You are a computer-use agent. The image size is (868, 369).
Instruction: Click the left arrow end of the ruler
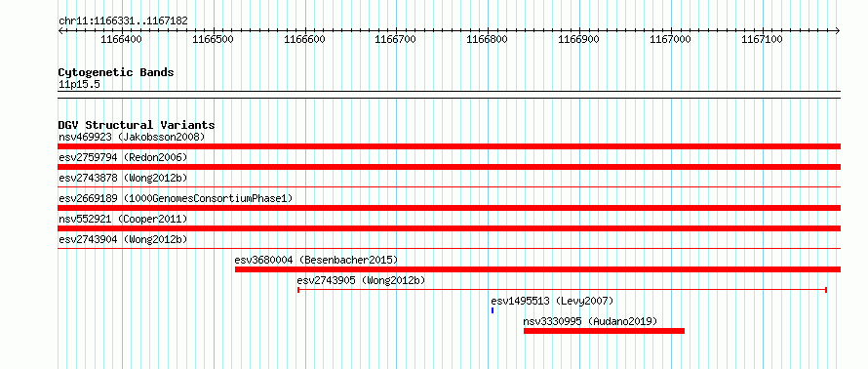coord(60,30)
